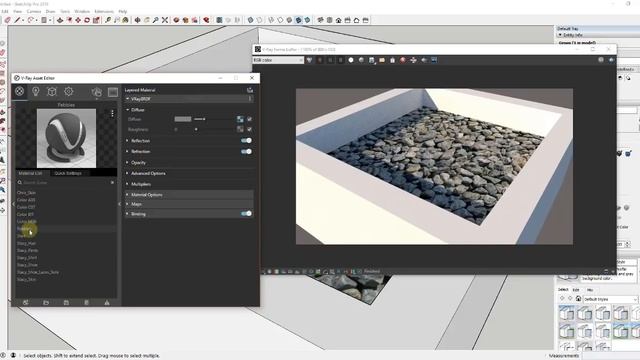Select the SketchUp Rotate tool
The width and height of the screenshot is (640, 360).
pos(87,20)
